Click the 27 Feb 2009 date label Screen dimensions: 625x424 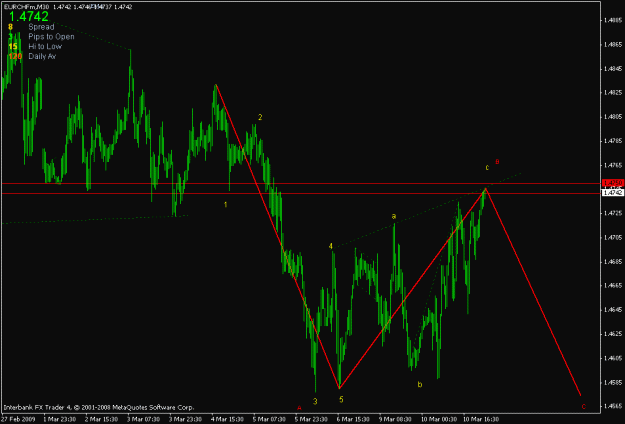pyautogui.click(x=18, y=419)
